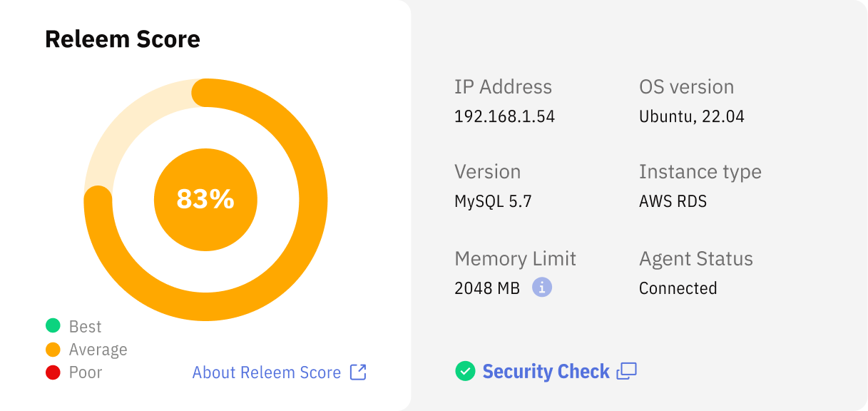Image resolution: width=868 pixels, height=411 pixels.
Task: Expand details for Agent Status Connected
Action: pyautogui.click(x=678, y=288)
